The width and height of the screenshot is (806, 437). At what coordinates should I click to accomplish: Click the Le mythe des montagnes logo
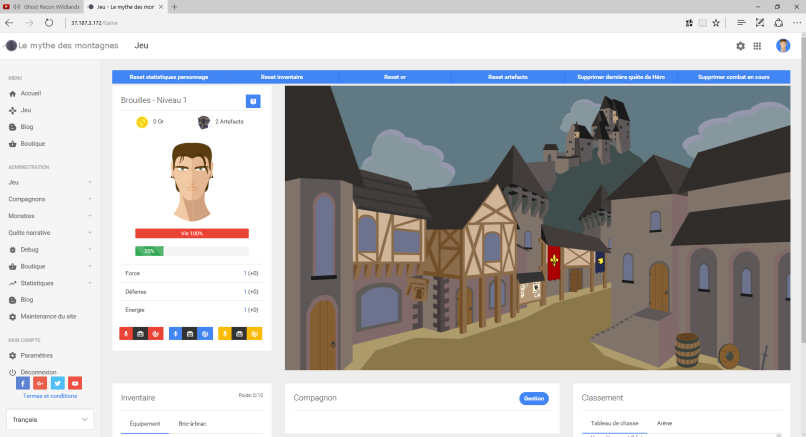click(62, 46)
